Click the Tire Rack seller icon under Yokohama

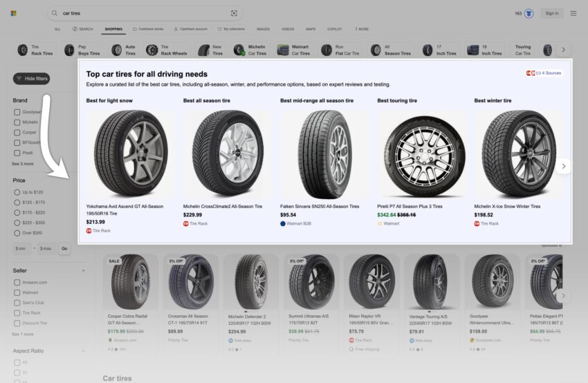[89, 231]
